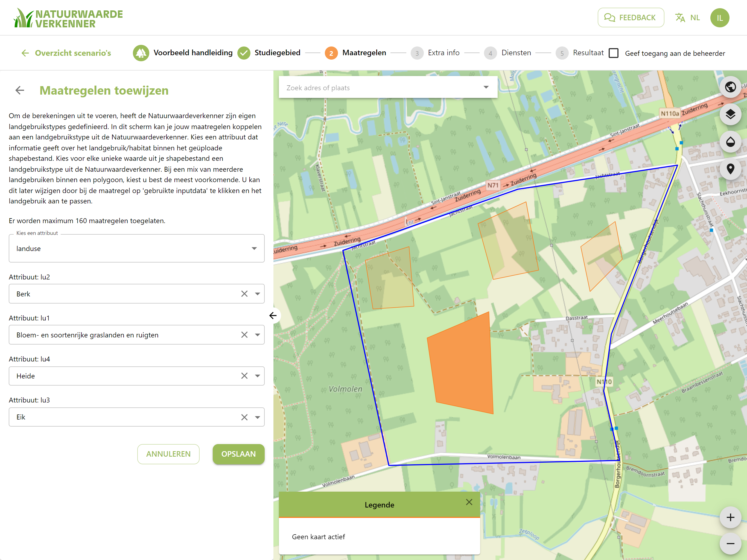Open the opacity droplet tool

click(730, 142)
